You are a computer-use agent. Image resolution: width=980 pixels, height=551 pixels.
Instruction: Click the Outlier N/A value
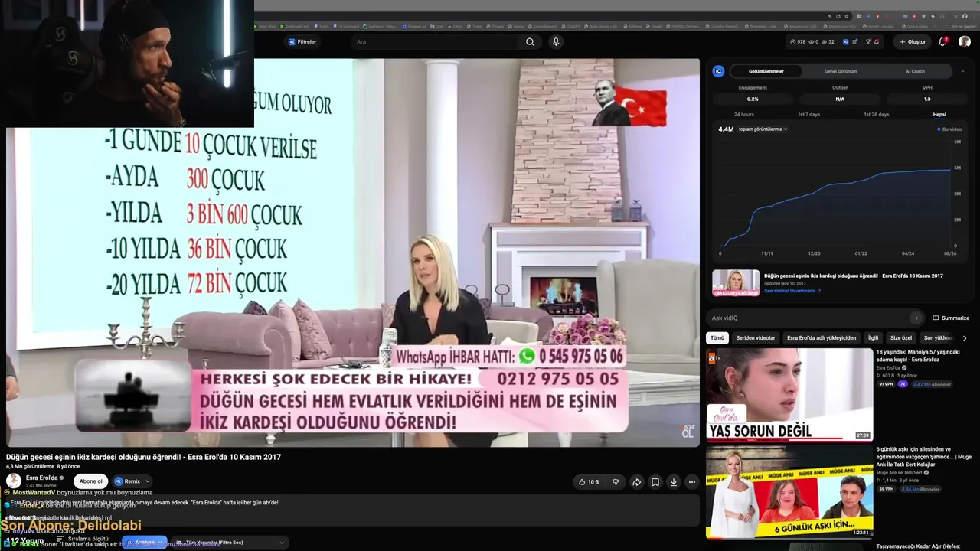[840, 99]
